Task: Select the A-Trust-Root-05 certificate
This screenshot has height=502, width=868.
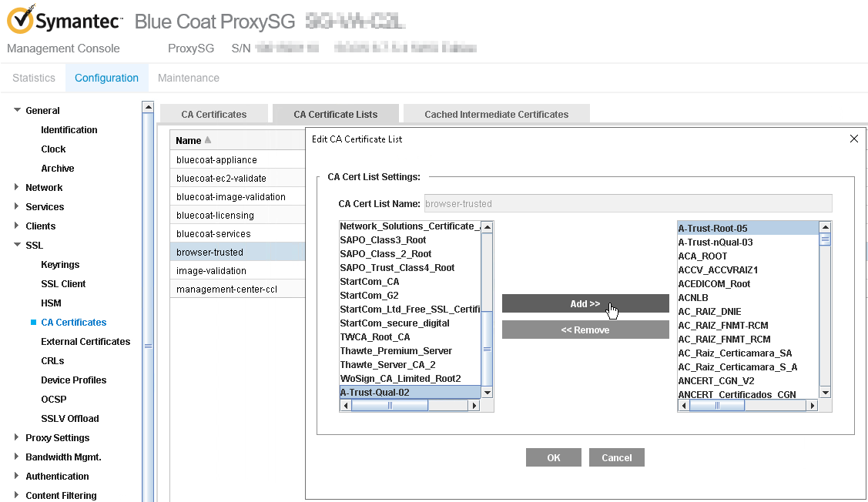Action: tap(714, 228)
